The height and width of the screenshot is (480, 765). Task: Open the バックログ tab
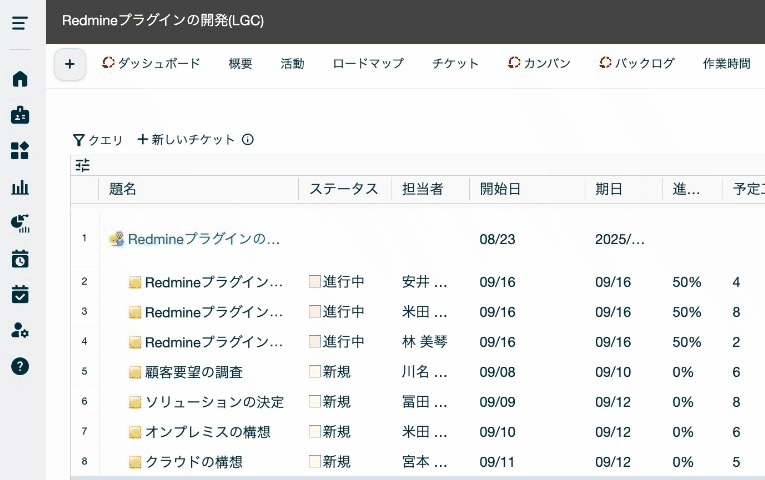(x=637, y=63)
